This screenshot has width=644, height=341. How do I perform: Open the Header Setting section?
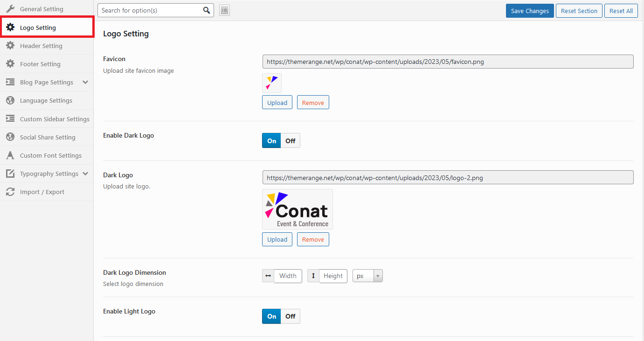[41, 46]
